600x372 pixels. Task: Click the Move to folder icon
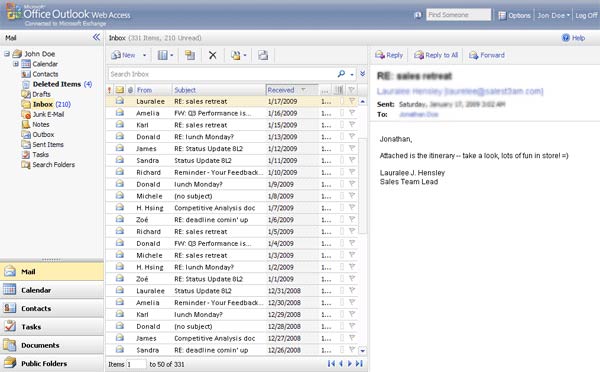[190, 55]
